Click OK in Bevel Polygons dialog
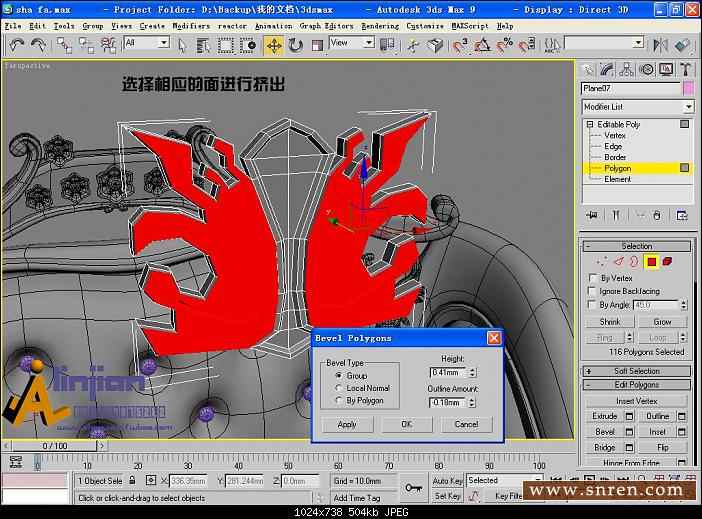 [x=407, y=424]
